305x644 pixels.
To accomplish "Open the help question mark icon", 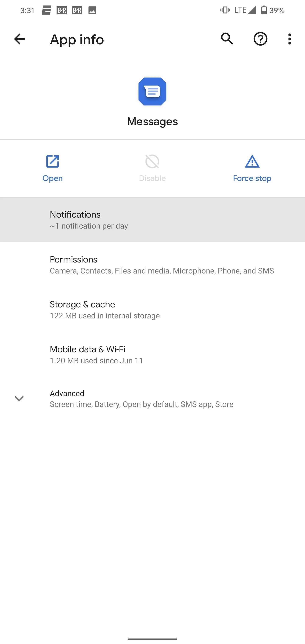I will [260, 39].
